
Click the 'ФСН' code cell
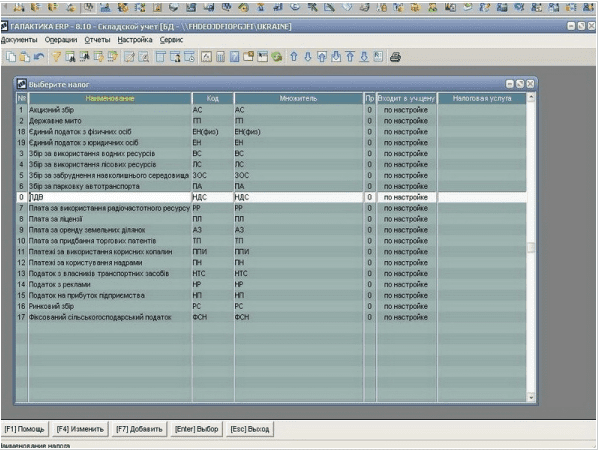tap(213, 317)
